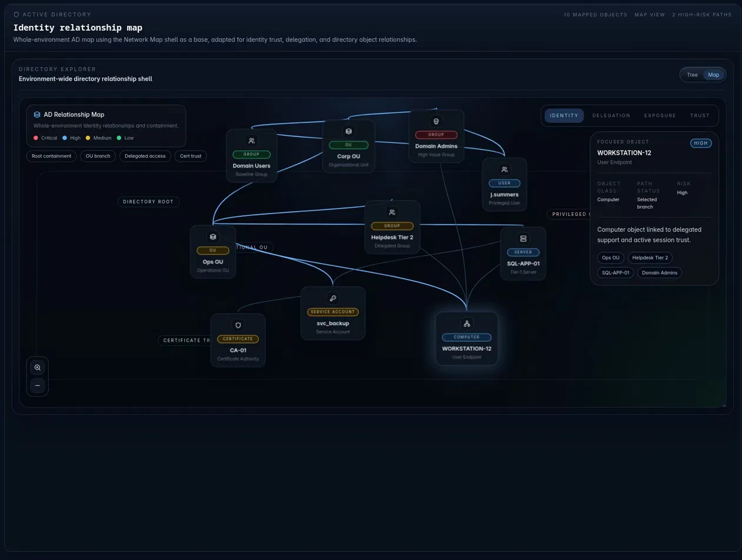The width and height of the screenshot is (742, 560).
Task: Click the COMPUTER badge on WORKSTATION-12 node
Action: click(x=467, y=337)
